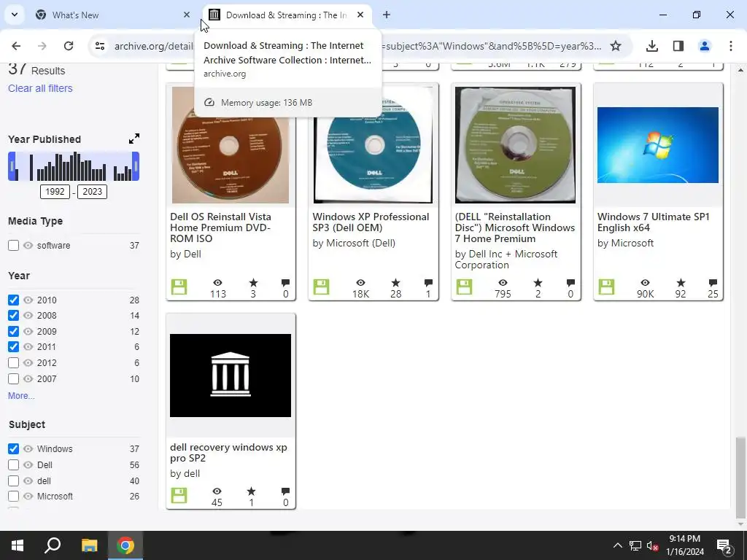The image size is (747, 560).
Task: Click the 2023 end year field
Action: pos(93,192)
